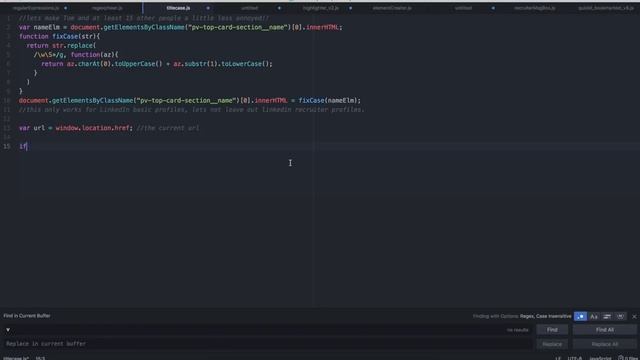Click the 'var nameElm' line of code

pos(180,27)
